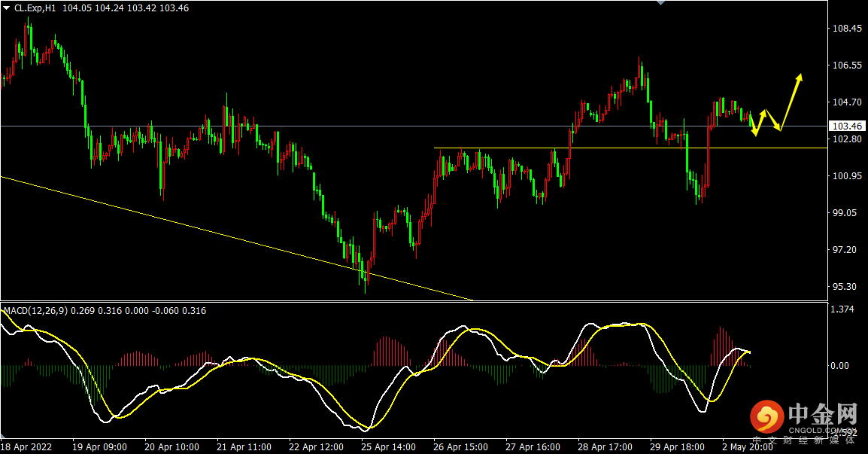The width and height of the screenshot is (868, 454).
Task: Select the yellow horizontal resistance line
Action: [630, 148]
